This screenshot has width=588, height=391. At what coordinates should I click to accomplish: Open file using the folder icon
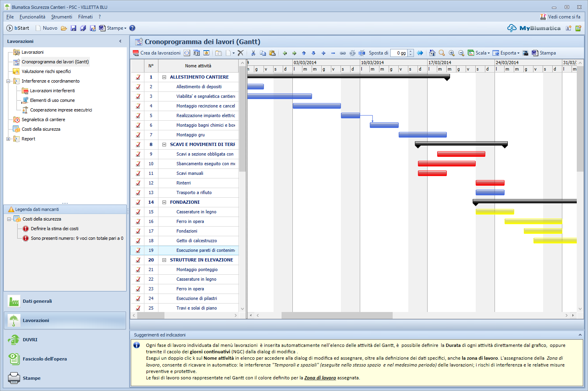pyautogui.click(x=64, y=28)
